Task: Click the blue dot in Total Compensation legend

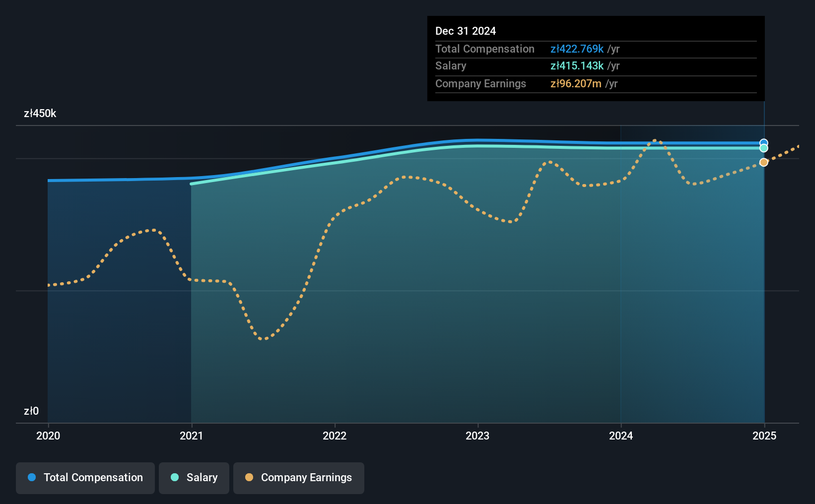Action: (32, 477)
